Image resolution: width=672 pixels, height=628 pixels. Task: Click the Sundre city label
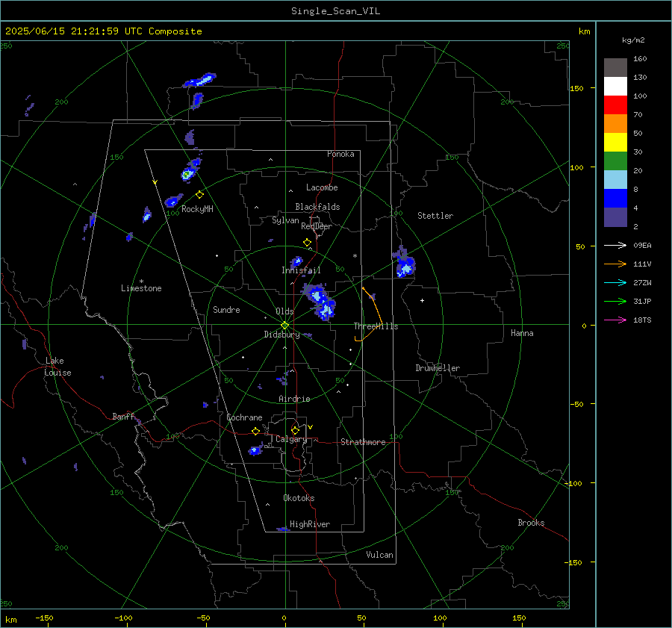pos(226,310)
